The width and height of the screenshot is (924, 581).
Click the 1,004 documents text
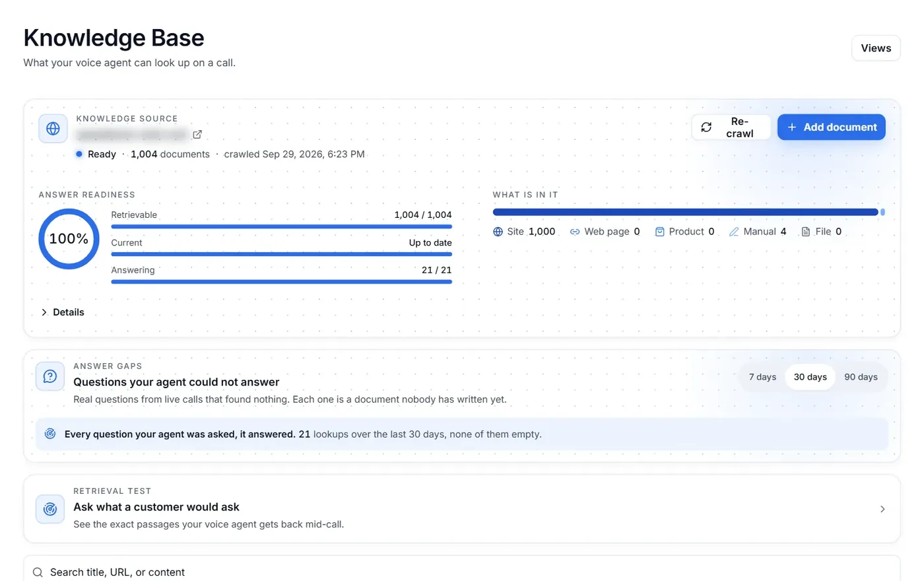[170, 154]
